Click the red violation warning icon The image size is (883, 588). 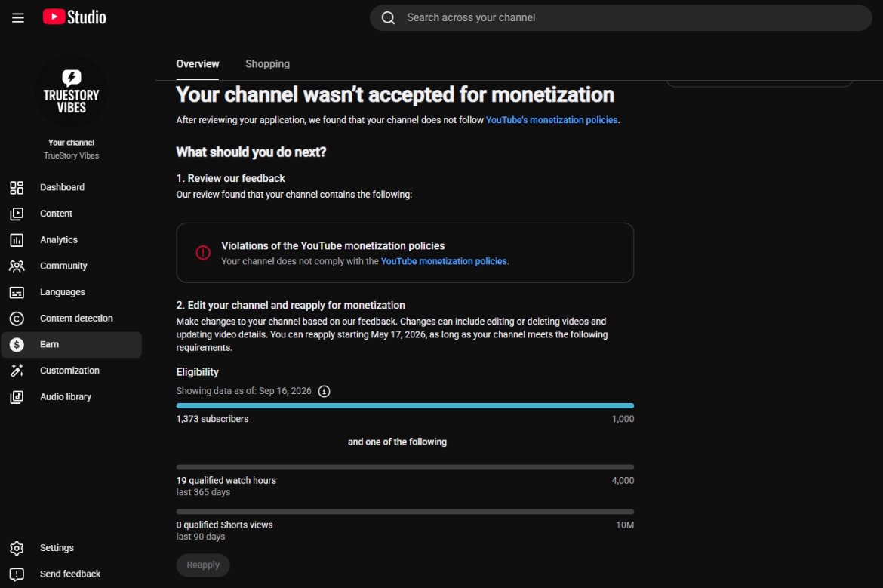[x=203, y=253]
